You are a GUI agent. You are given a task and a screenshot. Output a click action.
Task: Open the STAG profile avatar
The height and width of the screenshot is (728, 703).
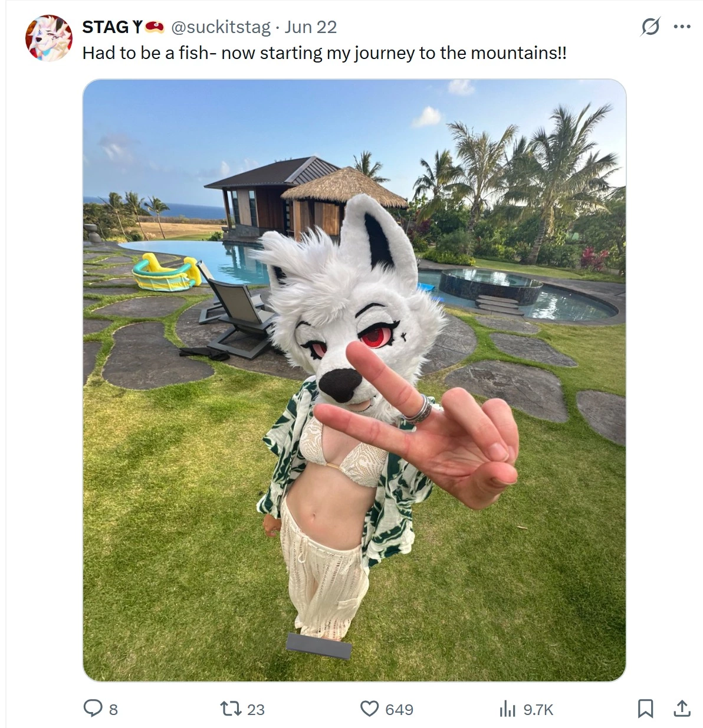click(49, 38)
